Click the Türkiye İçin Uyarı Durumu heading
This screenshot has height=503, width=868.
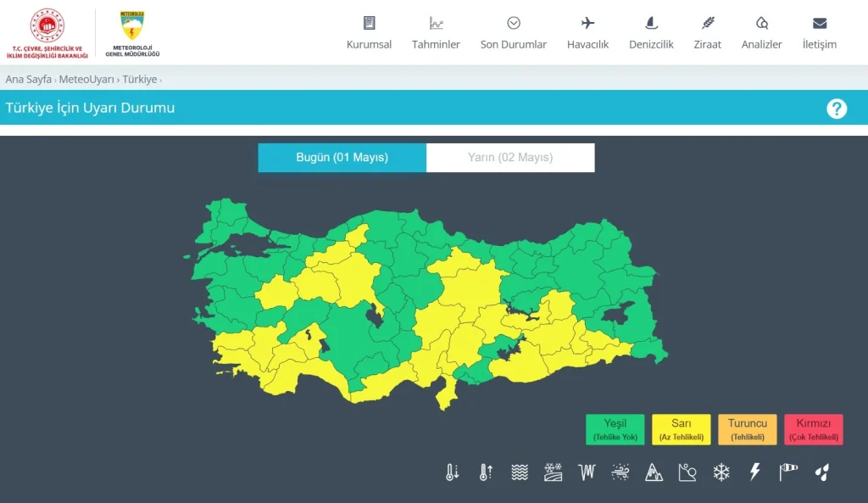[90, 108]
